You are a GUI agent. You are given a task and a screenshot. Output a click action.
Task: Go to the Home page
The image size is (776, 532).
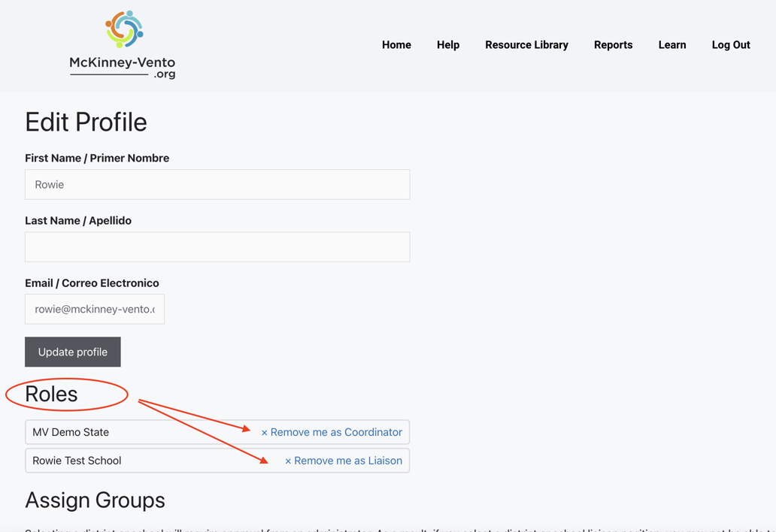396,45
